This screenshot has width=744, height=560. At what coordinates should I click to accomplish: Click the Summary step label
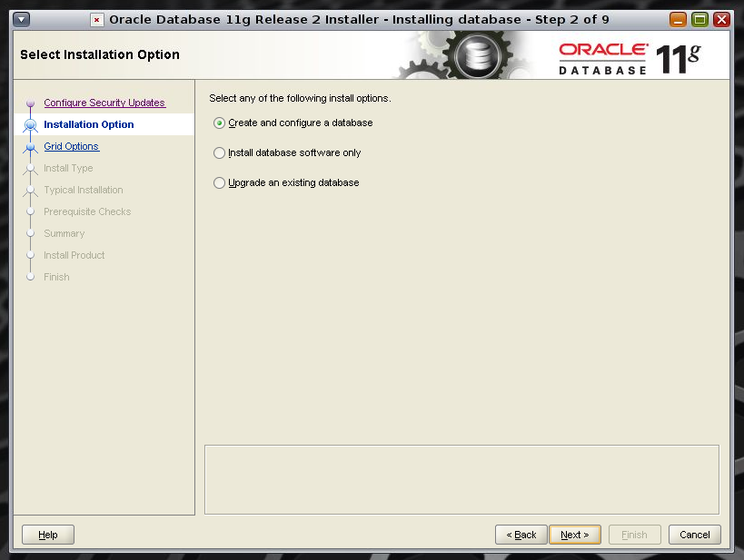point(64,234)
